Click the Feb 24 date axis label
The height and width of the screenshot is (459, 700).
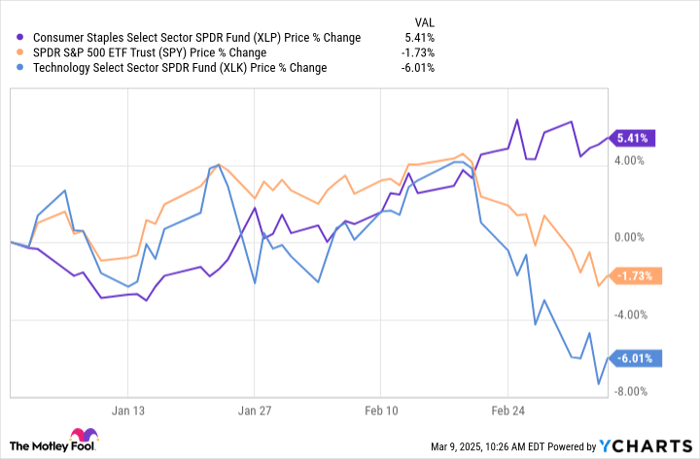click(x=508, y=409)
